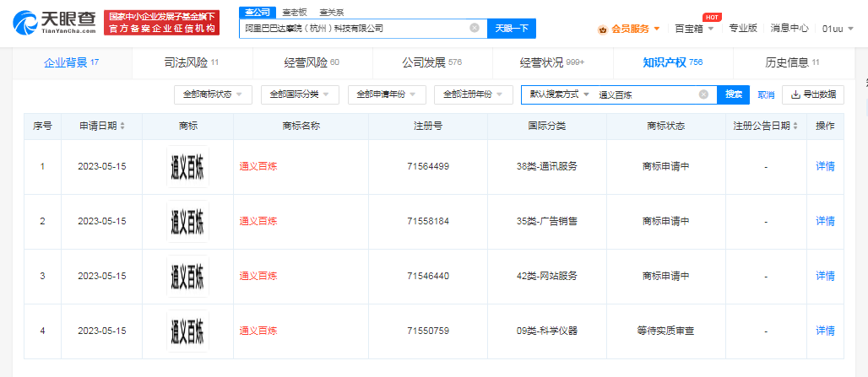Click the 导出数据 button
The height and width of the screenshot is (377, 868).
point(813,94)
